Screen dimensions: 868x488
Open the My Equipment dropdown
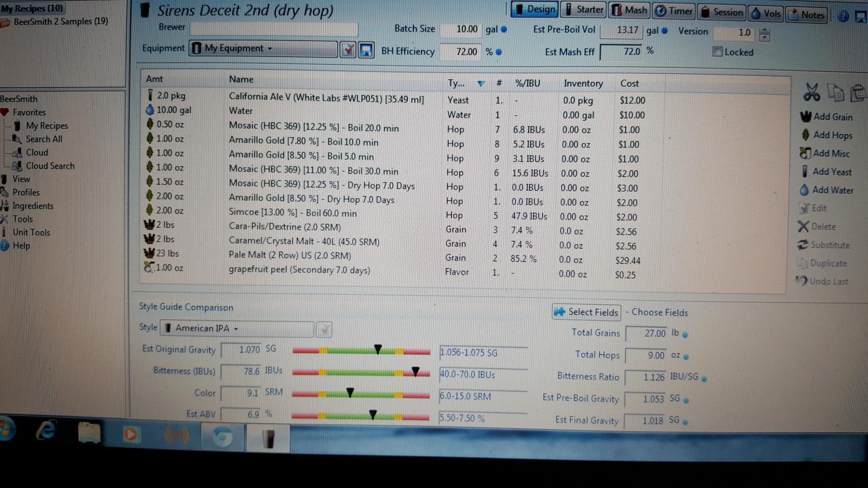point(263,49)
